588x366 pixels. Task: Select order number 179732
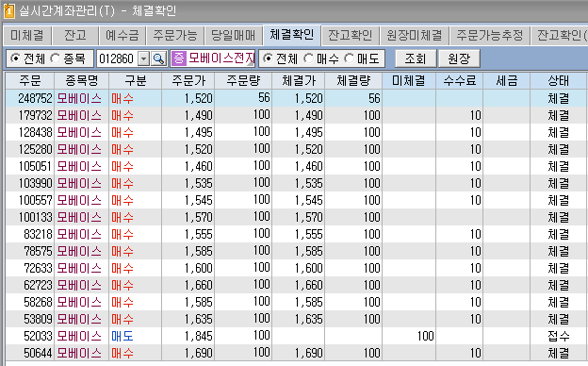35,115
